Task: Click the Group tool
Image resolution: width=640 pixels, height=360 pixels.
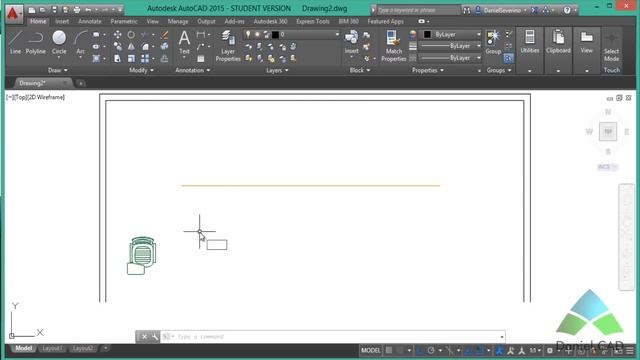Action: [493, 42]
